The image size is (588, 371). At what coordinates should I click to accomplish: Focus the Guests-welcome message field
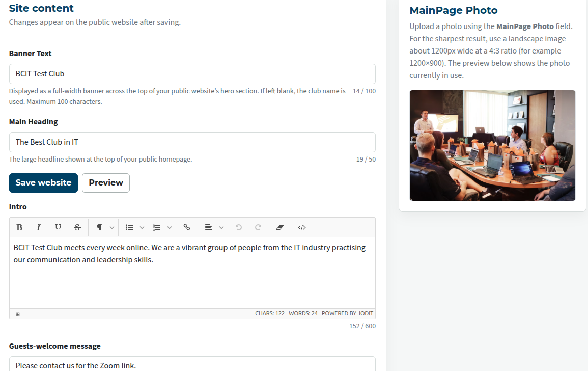[192, 364]
